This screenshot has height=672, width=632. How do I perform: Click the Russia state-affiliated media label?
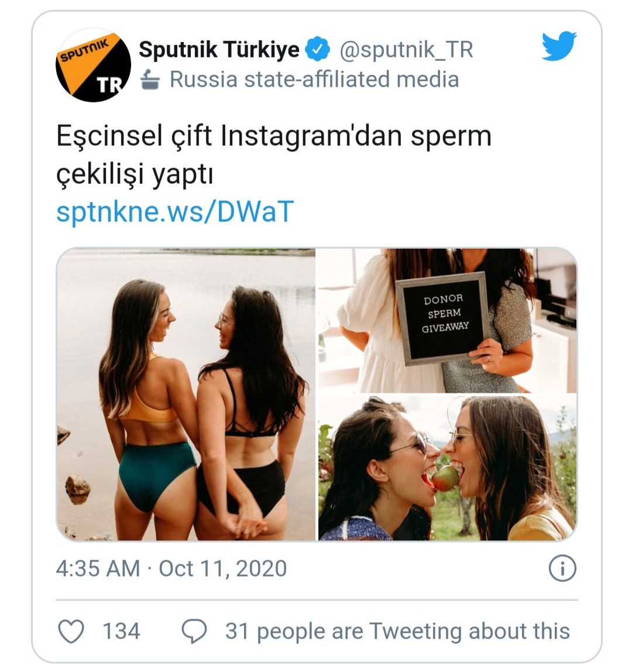314,79
